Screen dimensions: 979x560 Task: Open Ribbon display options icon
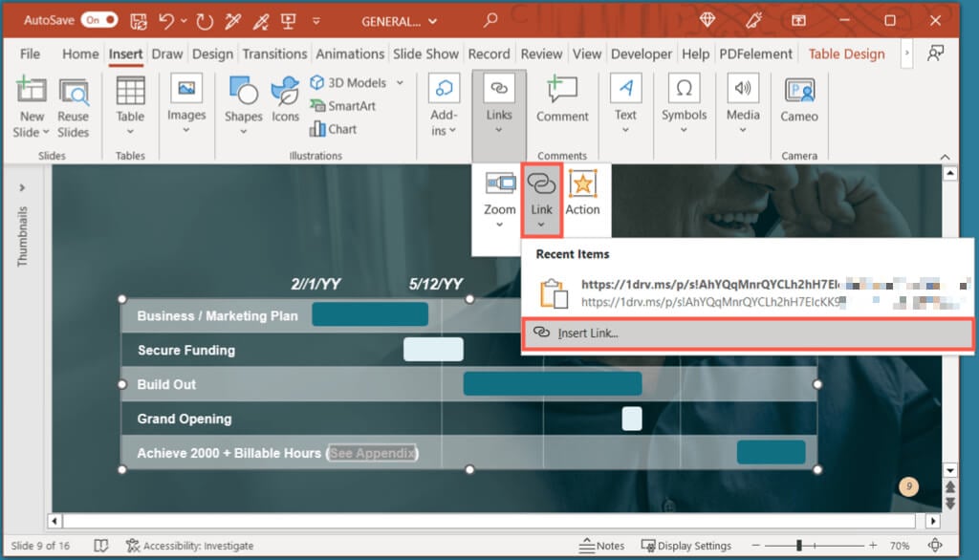tap(798, 21)
